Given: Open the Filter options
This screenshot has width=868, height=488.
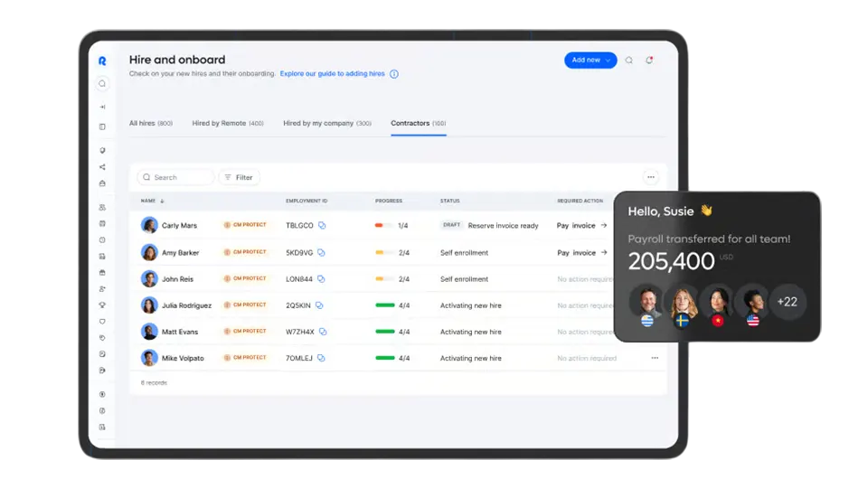Looking at the screenshot, I should pyautogui.click(x=239, y=177).
